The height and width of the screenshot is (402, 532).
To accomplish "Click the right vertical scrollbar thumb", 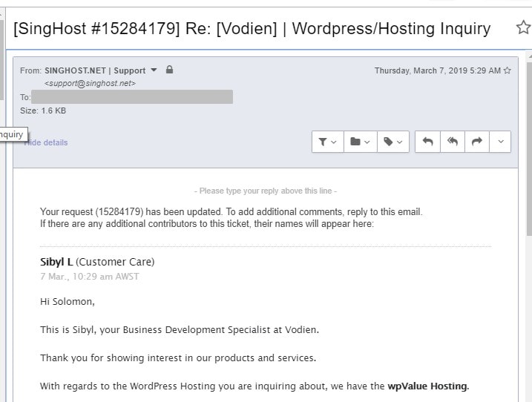I will click(529, 148).
